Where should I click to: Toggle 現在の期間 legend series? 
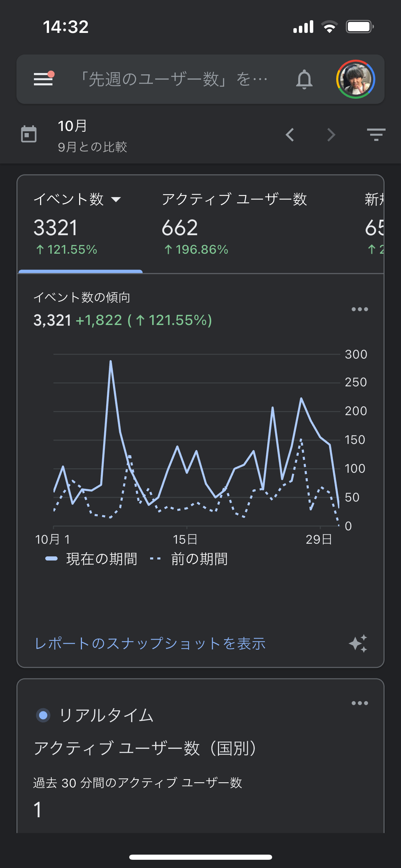pyautogui.click(x=92, y=559)
